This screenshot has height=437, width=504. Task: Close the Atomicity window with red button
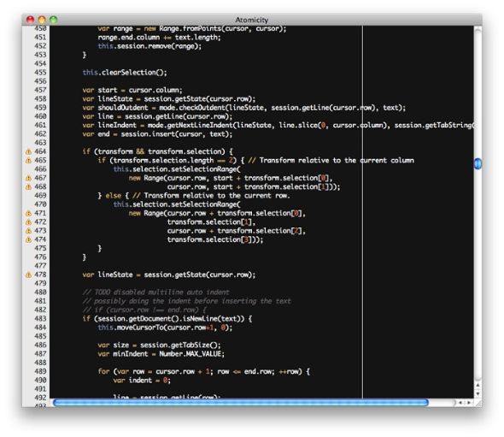click(x=30, y=20)
